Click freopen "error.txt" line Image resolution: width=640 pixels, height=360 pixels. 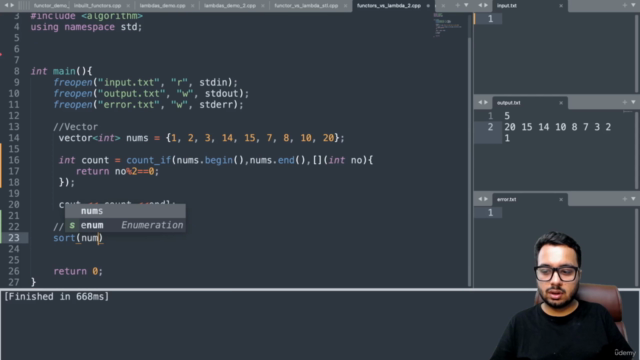(148, 105)
